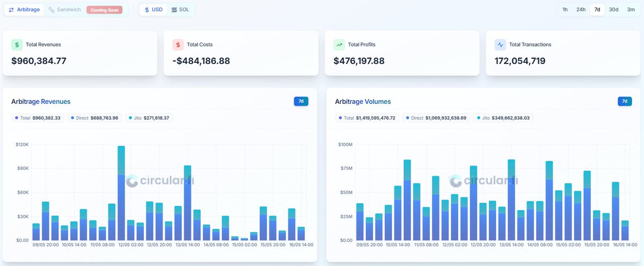Click the -$484,186.88 total costs value
This screenshot has width=644, height=266.
(201, 61)
